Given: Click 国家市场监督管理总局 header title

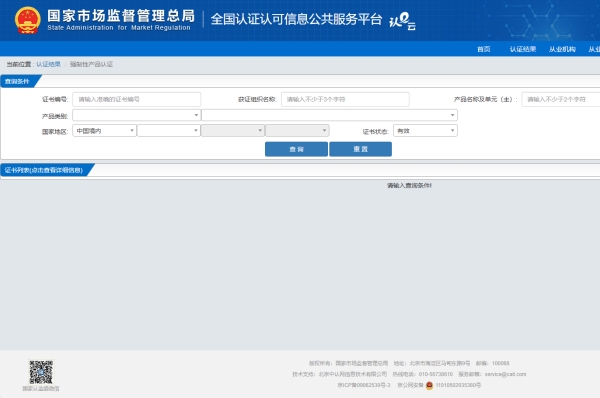Looking at the screenshot, I should (121, 16).
